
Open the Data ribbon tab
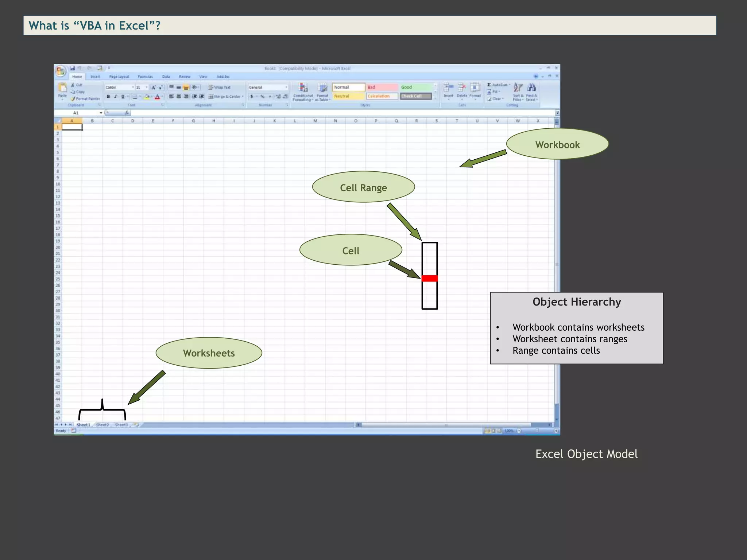[x=166, y=77]
